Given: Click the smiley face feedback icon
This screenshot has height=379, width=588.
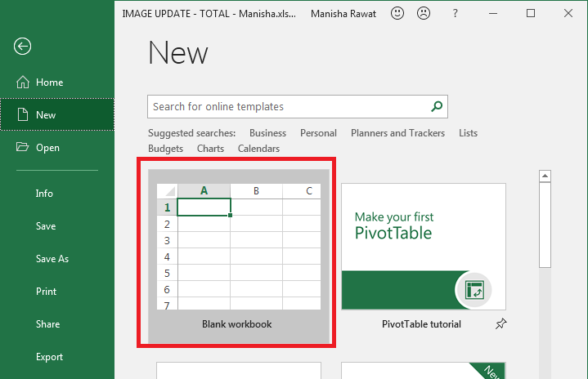Looking at the screenshot, I should [397, 14].
